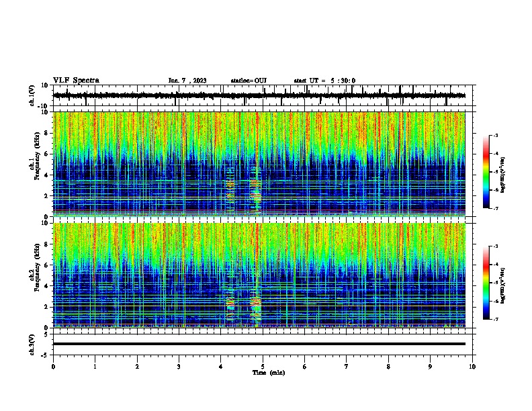Click the ch.2 color bar "log(PSD)" label
This screenshot has width=532, height=411.
click(503, 285)
